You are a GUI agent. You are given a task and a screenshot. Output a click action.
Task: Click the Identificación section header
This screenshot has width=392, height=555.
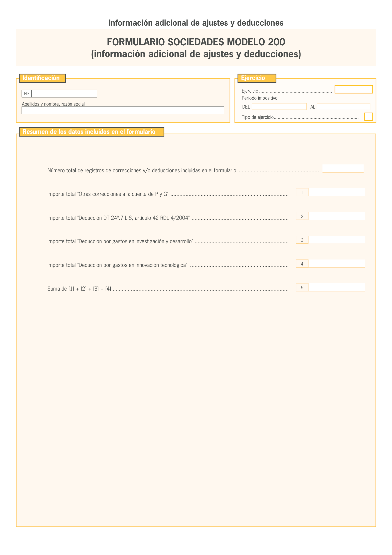(x=42, y=78)
